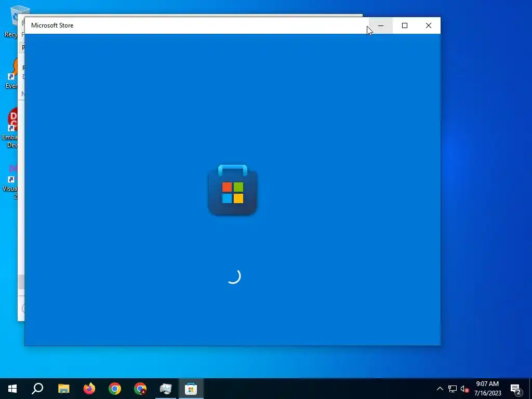Click the muted volume tray icon
The width and height of the screenshot is (532, 399).
pyautogui.click(x=464, y=389)
